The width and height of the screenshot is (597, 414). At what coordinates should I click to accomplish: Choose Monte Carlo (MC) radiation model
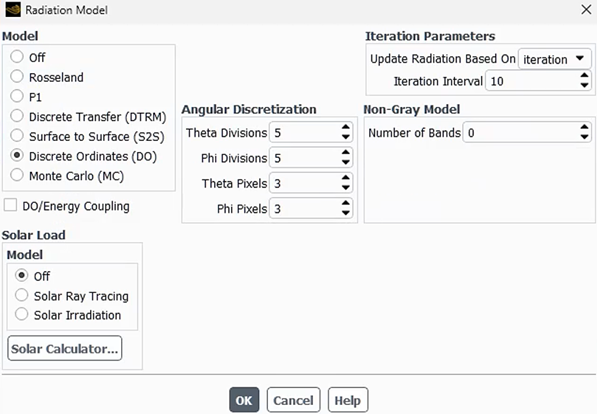coord(17,175)
